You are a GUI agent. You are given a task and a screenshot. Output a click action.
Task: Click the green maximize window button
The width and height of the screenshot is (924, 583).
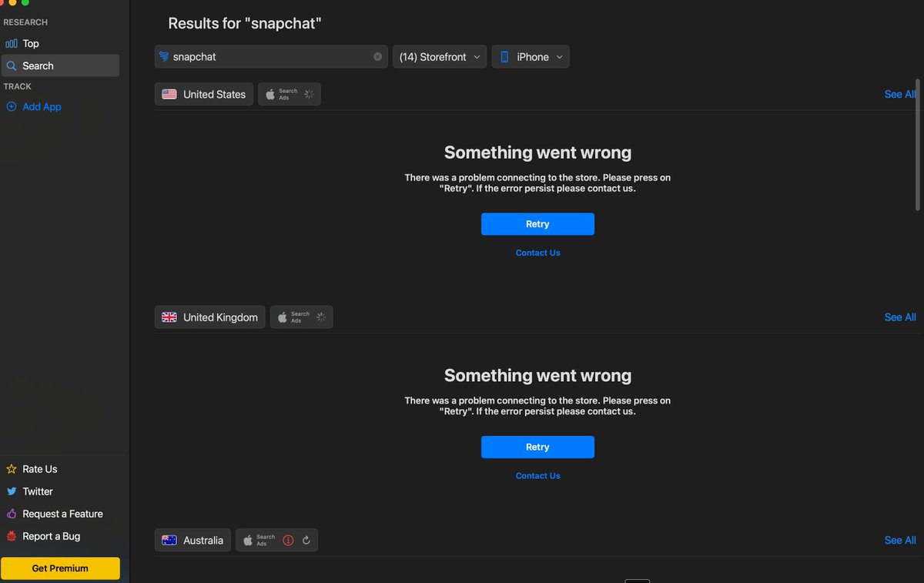pos(25,2)
